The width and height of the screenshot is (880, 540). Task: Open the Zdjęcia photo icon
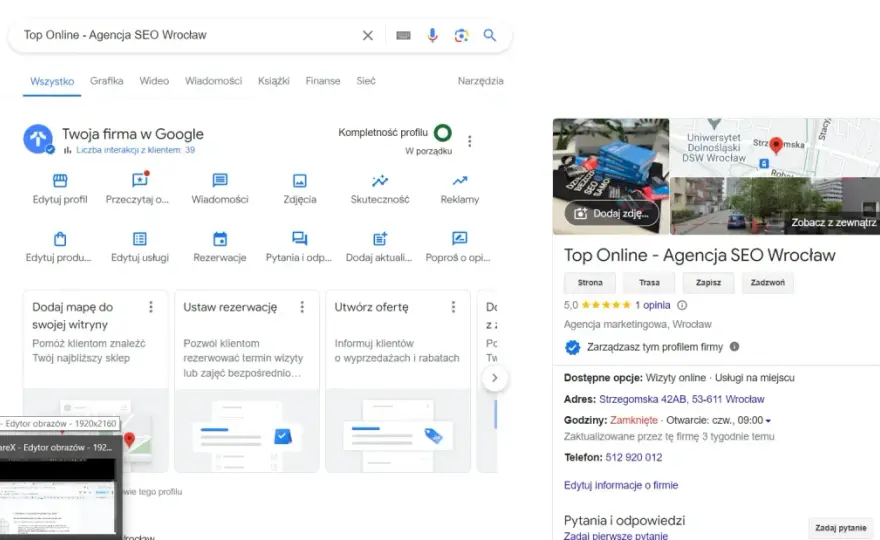pos(300,180)
